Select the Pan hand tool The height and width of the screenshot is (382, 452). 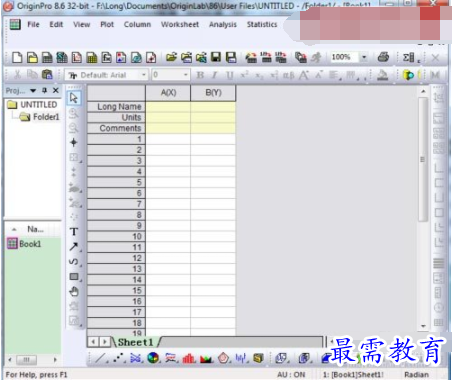(74, 292)
